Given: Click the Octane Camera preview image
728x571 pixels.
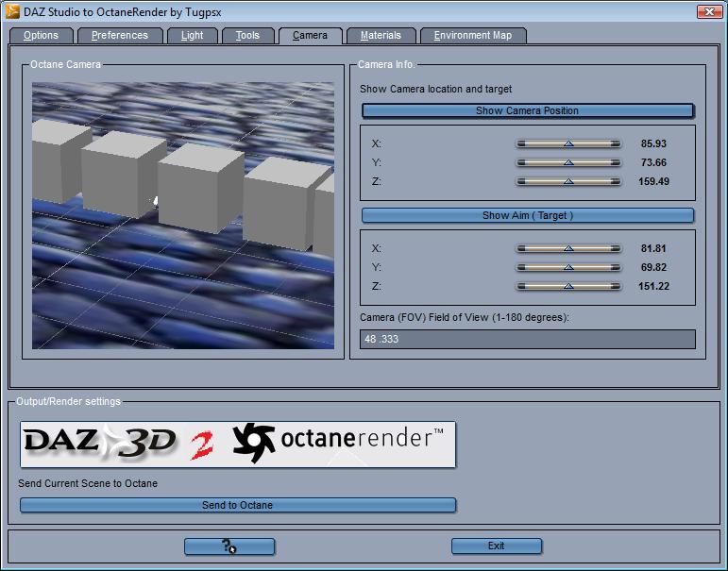Looking at the screenshot, I should (183, 215).
